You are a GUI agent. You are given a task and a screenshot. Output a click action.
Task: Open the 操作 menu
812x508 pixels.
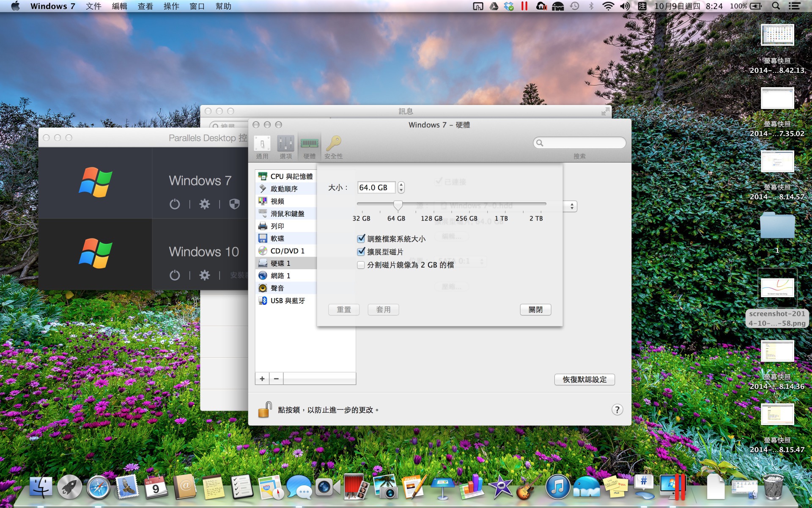[171, 6]
